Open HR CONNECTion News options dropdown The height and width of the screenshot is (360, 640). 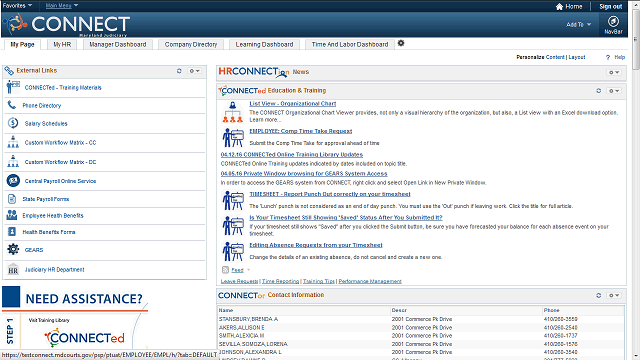tap(614, 72)
